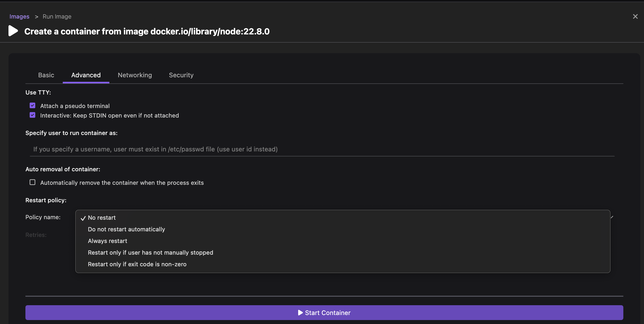Click the checkmark beside No restart
The width and height of the screenshot is (644, 324).
click(x=83, y=218)
